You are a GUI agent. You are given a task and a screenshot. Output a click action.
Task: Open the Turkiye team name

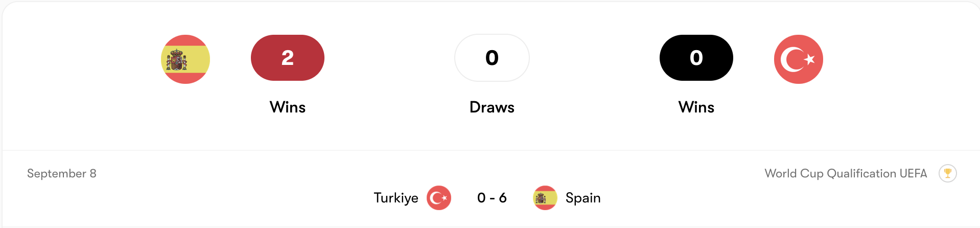tap(396, 198)
